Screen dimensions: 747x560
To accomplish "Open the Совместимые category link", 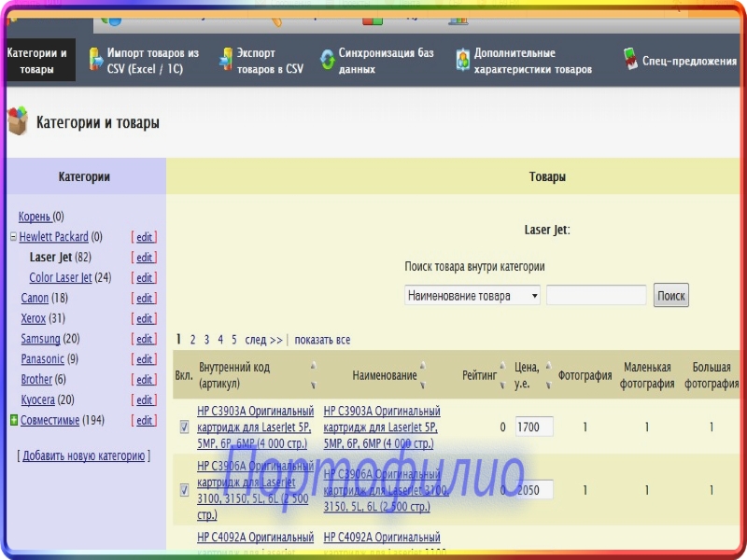I will (x=49, y=421).
